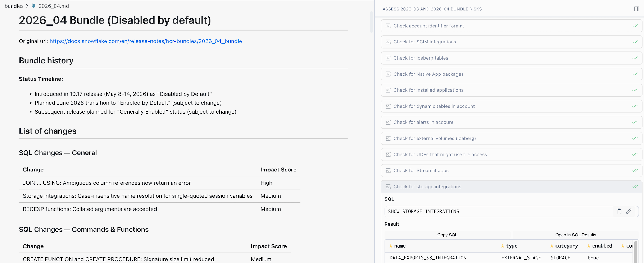Click the SQL icon on storage integrations check

[388, 187]
